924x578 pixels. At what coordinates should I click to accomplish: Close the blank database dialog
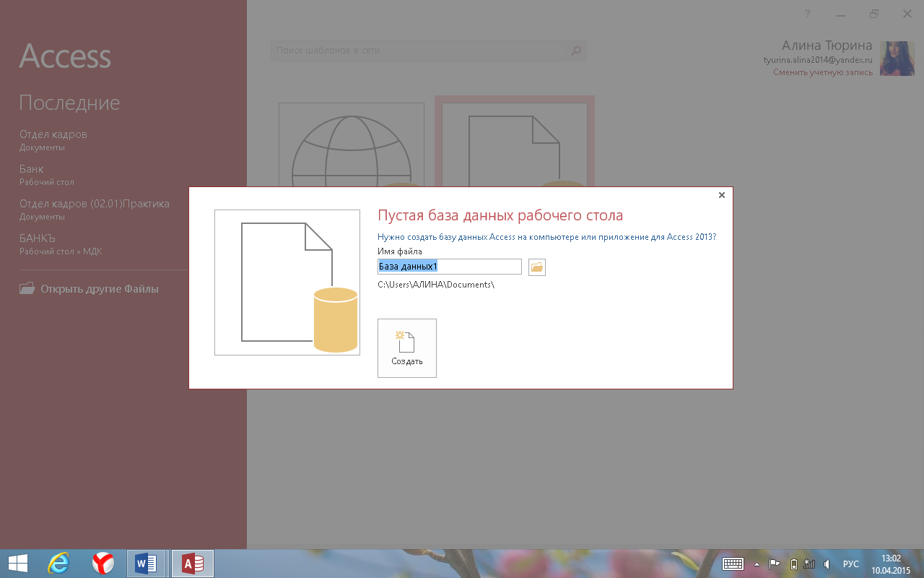(x=721, y=195)
